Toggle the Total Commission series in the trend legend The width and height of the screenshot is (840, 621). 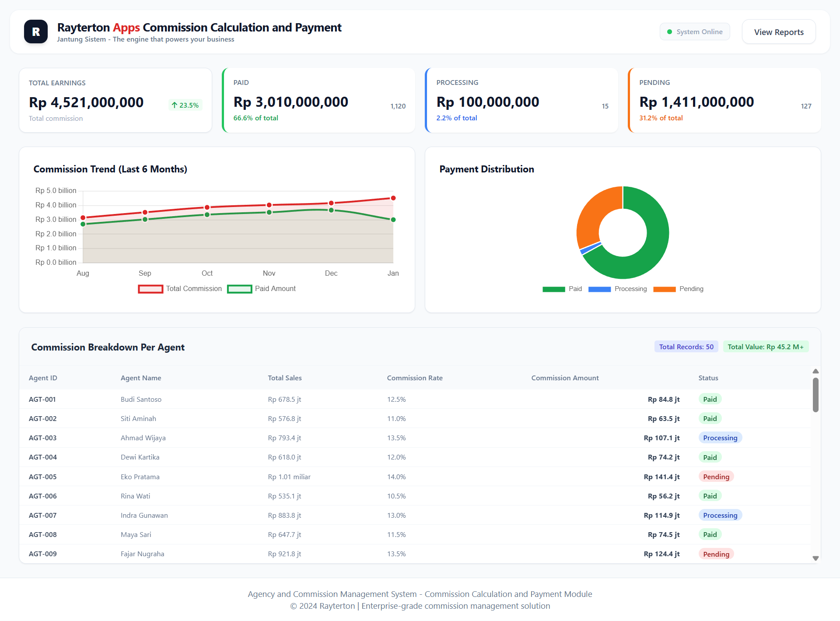[150, 289]
